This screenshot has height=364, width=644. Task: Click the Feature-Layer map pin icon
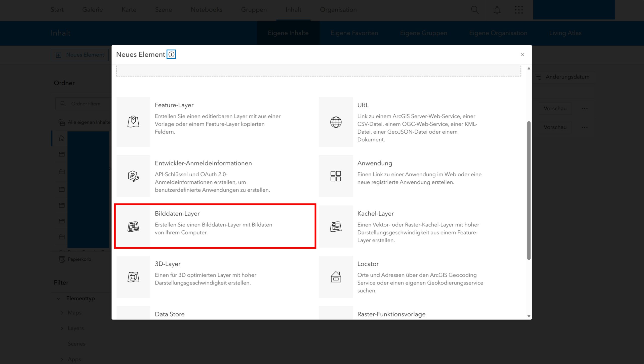[x=133, y=122]
